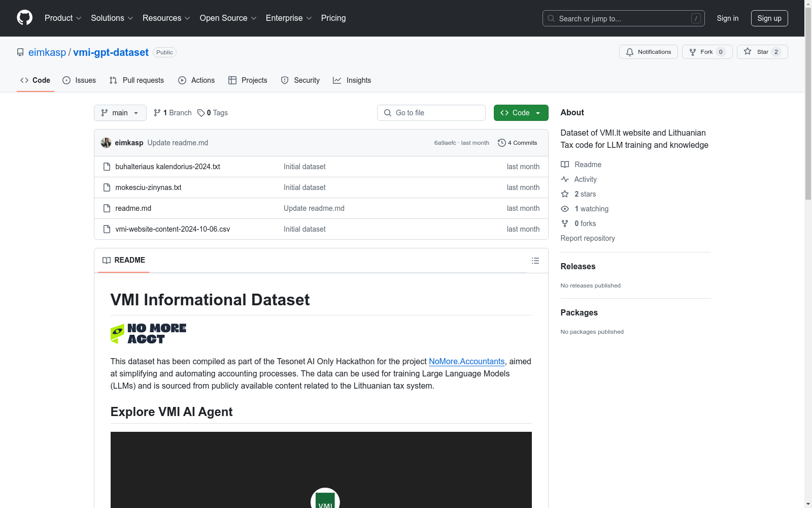
Task: Switch to the Code tab
Action: 36,80
